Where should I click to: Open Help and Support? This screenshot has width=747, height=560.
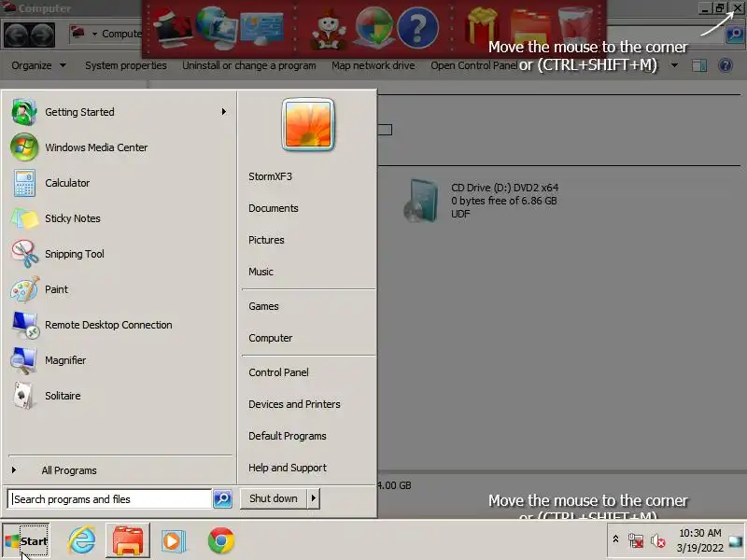(288, 469)
